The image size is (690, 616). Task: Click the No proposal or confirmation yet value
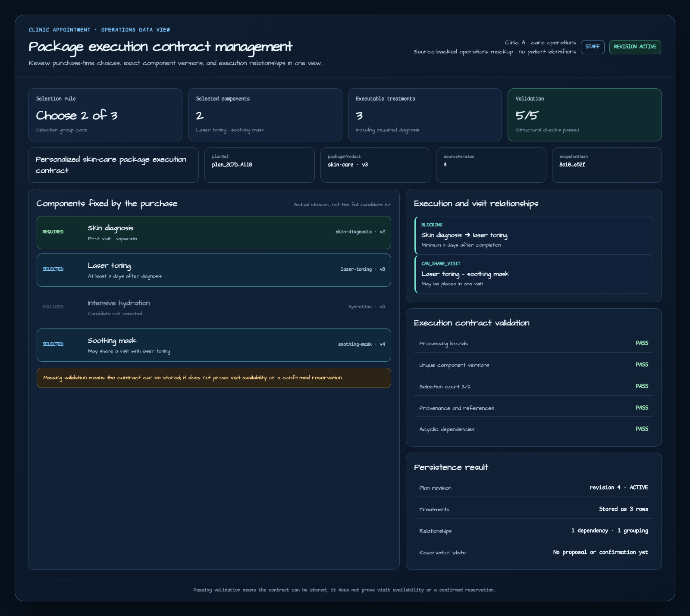(x=601, y=552)
